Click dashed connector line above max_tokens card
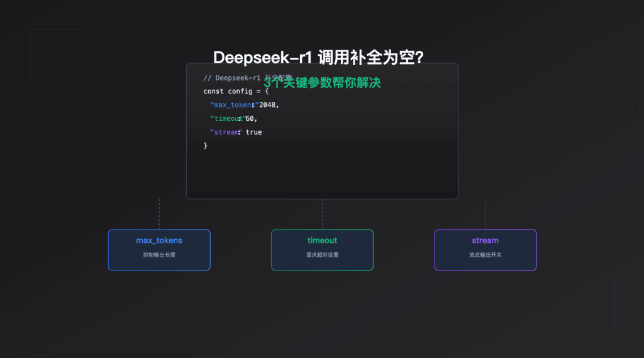The image size is (644, 358). tap(159, 214)
